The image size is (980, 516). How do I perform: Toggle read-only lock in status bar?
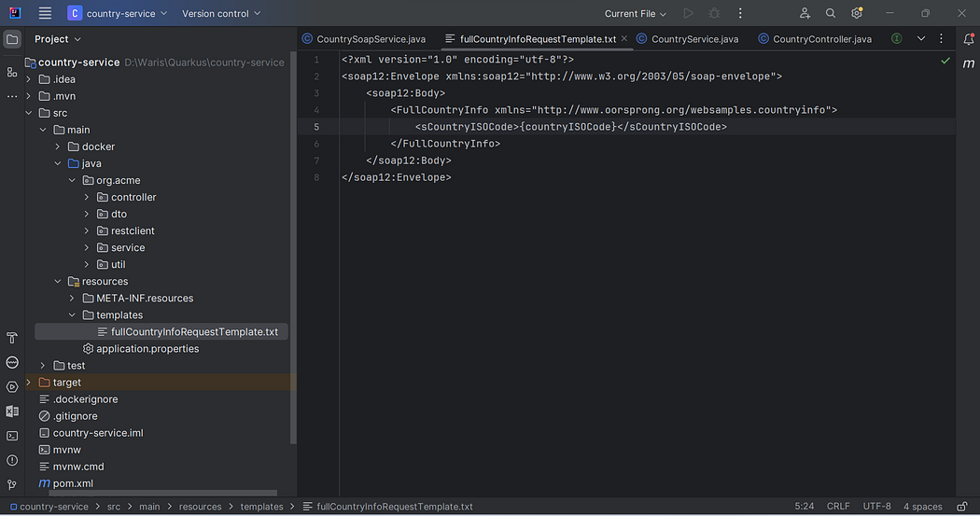[x=962, y=507]
